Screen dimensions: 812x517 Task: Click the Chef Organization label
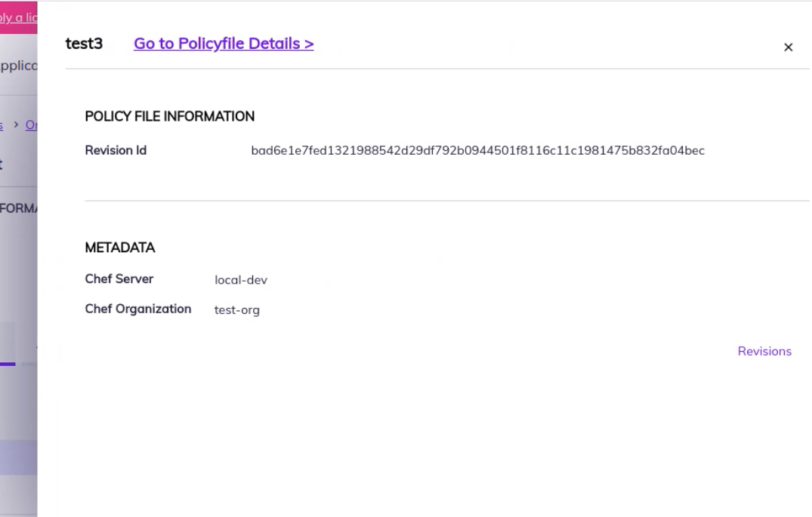pyautogui.click(x=138, y=309)
